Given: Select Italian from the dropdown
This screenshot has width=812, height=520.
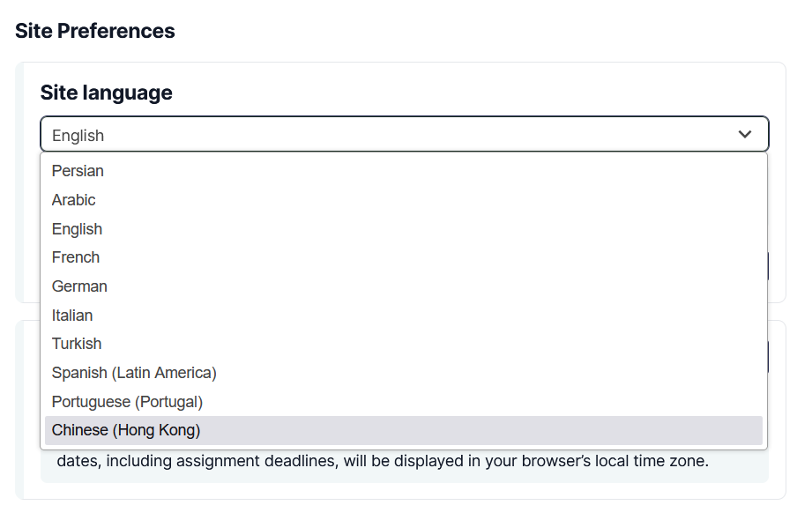Looking at the screenshot, I should (x=404, y=316).
